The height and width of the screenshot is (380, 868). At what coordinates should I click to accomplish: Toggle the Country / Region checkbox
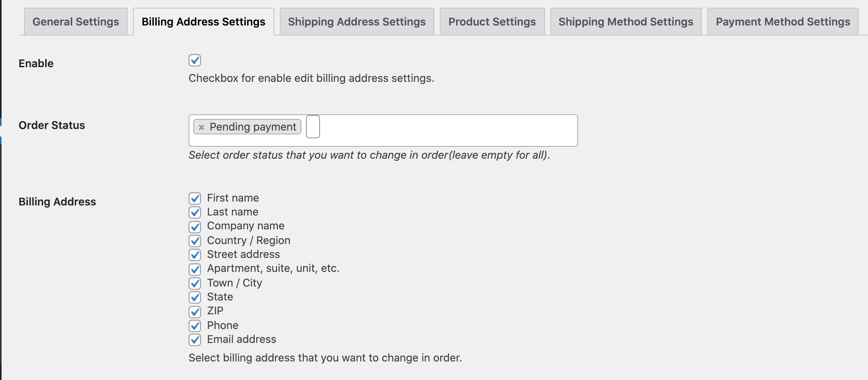(x=195, y=241)
